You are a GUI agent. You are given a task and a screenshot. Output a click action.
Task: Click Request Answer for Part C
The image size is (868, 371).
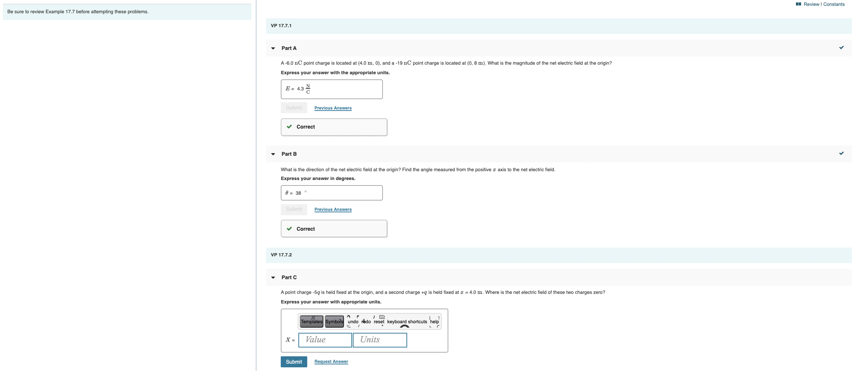pos(331,361)
